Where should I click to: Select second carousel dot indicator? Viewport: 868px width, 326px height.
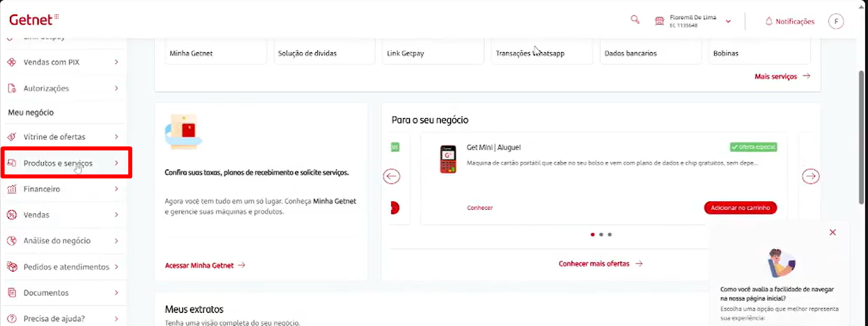click(601, 234)
